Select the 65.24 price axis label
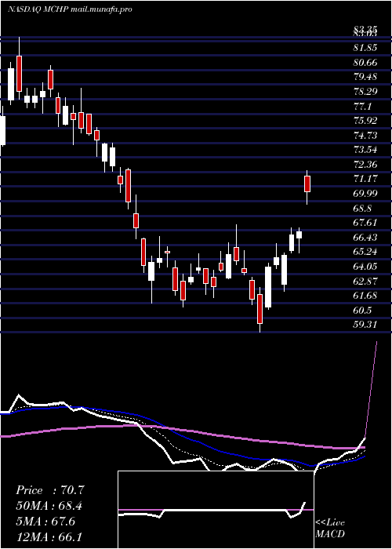Image resolution: width=392 pixels, height=549 pixels. click(x=365, y=252)
